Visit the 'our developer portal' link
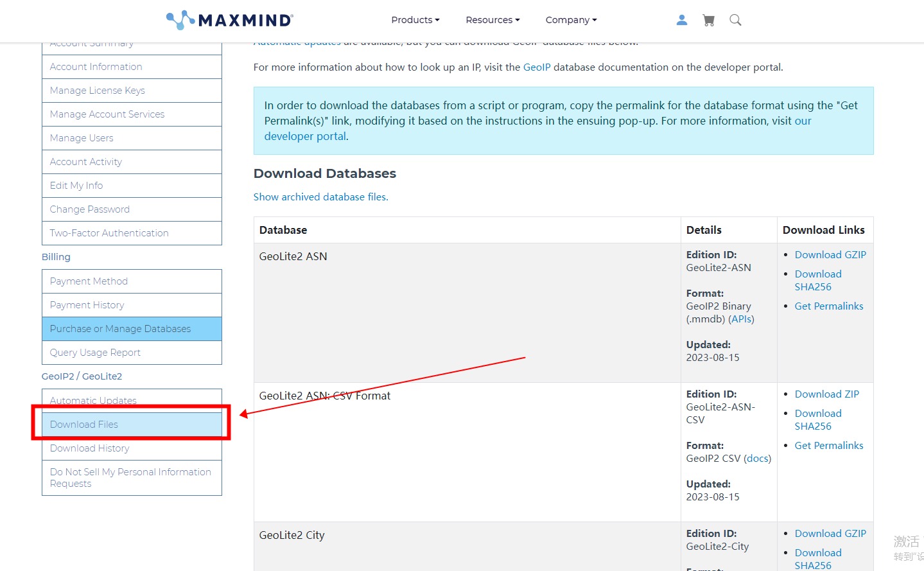Image resolution: width=924 pixels, height=571 pixels. tap(803, 121)
